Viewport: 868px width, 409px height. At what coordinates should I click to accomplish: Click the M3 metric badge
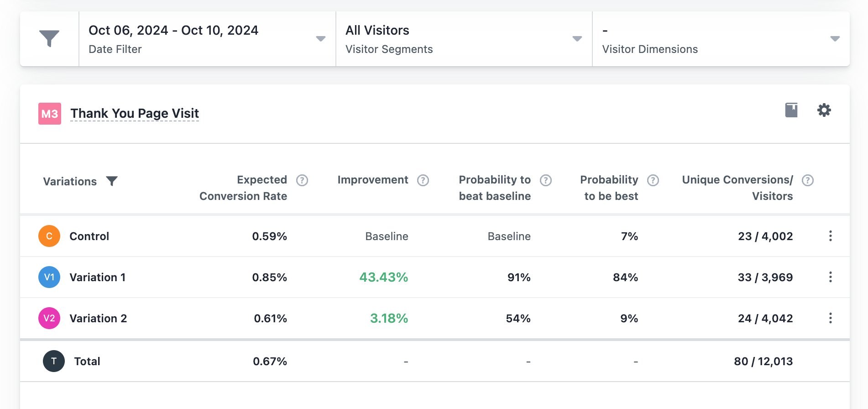click(50, 114)
